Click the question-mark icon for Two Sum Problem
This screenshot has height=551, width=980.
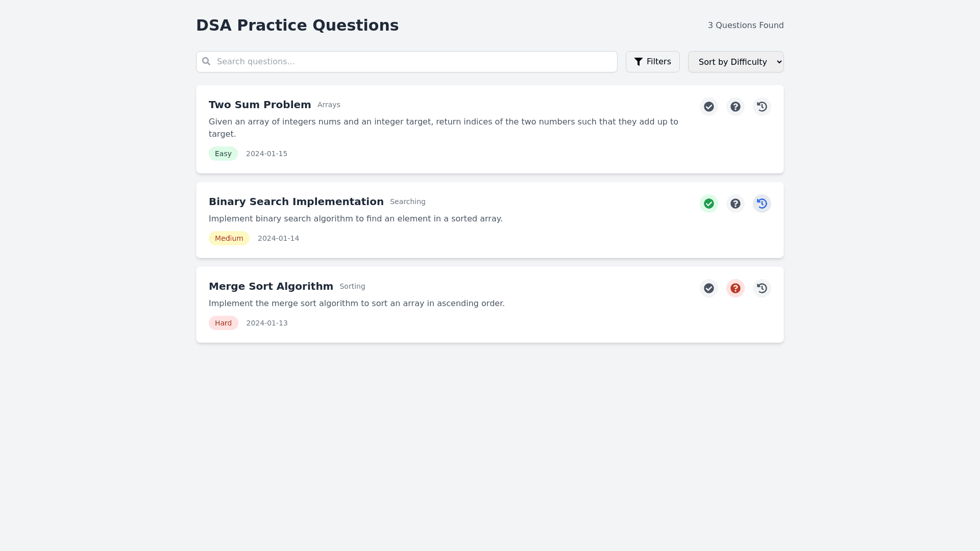(x=735, y=107)
